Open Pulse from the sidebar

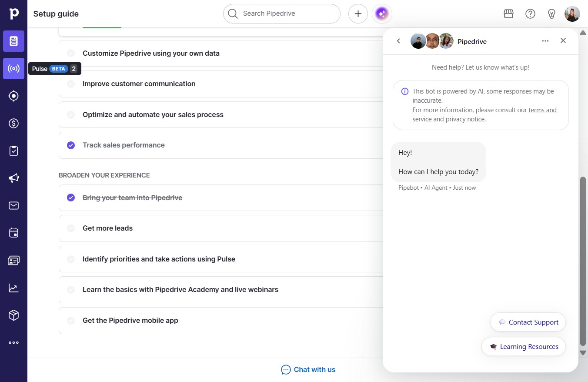[13, 69]
